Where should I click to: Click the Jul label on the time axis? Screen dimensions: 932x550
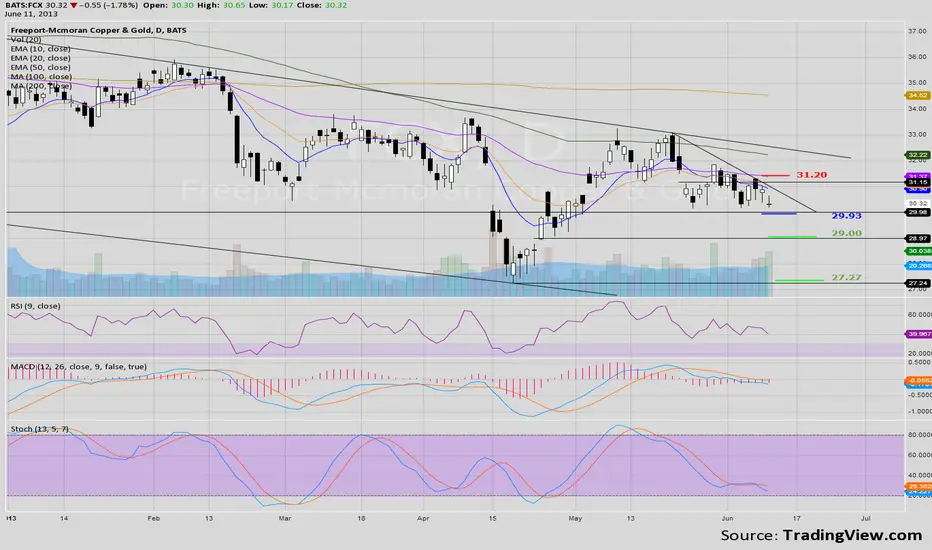(866, 518)
